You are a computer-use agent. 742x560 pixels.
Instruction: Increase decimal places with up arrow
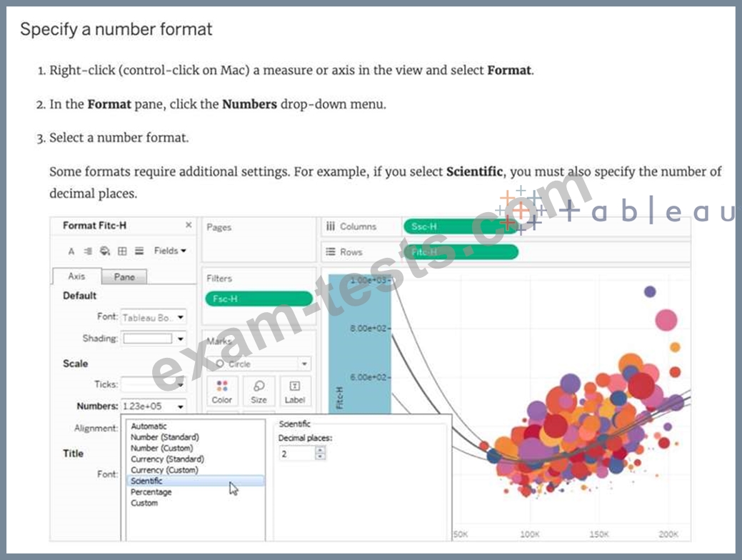(321, 450)
